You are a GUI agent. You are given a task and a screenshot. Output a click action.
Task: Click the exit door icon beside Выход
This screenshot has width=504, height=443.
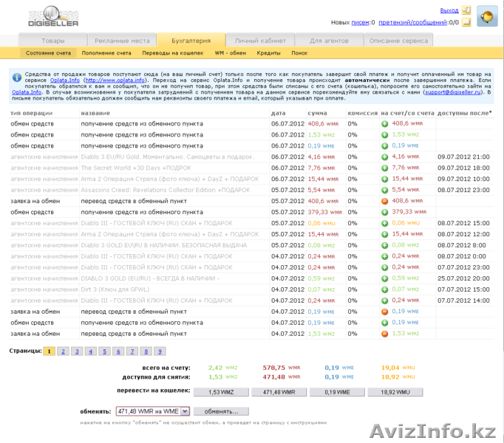pos(466,10)
